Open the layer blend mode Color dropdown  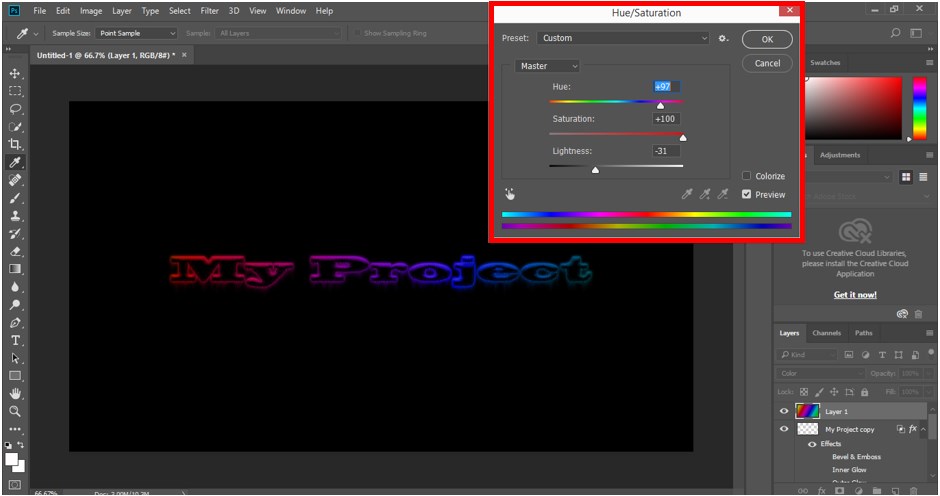pos(820,373)
